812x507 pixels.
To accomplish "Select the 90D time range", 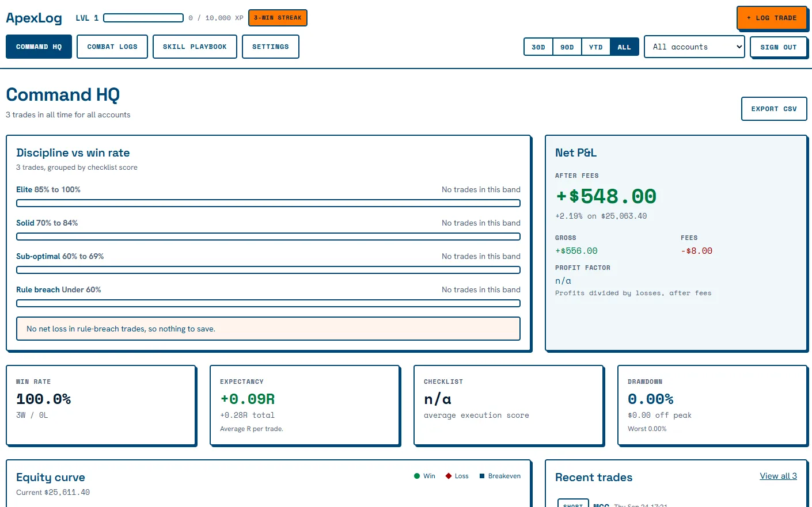I will pyautogui.click(x=567, y=47).
